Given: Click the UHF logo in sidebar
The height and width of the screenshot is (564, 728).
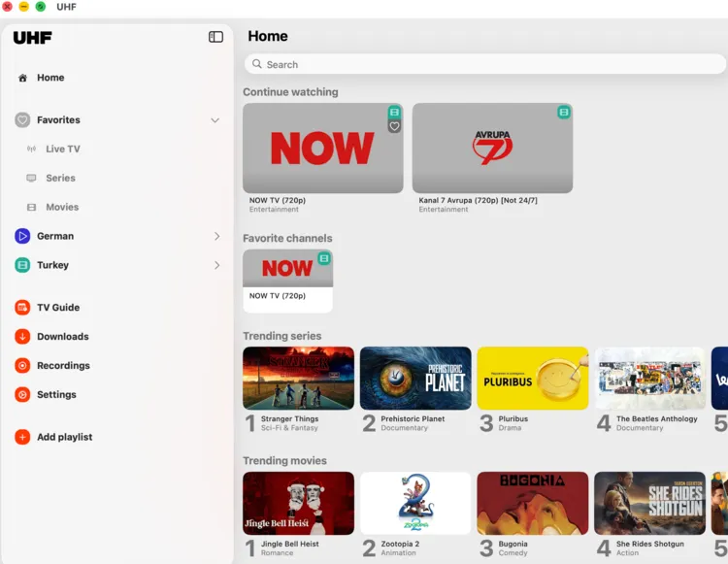Looking at the screenshot, I should point(32,37).
